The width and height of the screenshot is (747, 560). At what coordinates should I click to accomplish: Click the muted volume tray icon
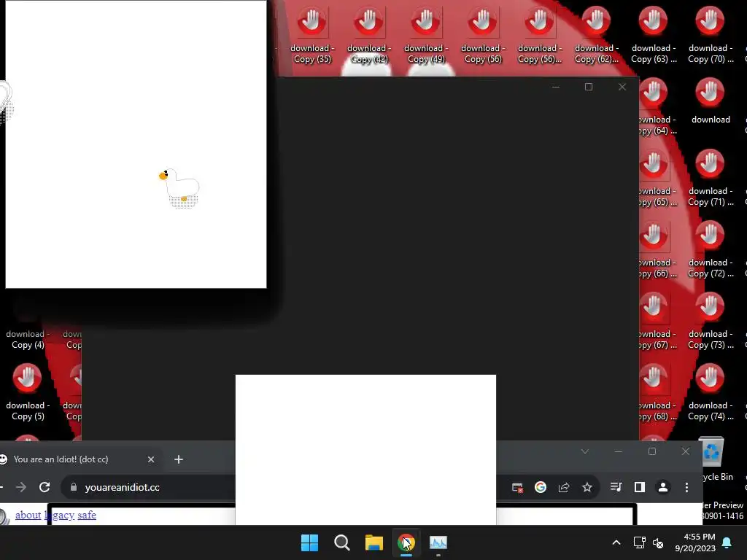pos(658,542)
